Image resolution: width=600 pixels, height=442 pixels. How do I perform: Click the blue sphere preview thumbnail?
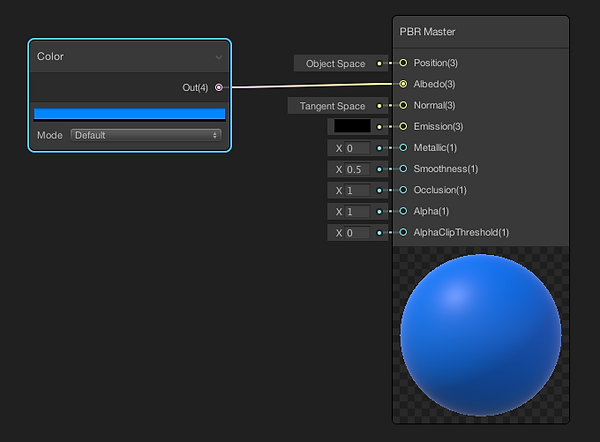coord(481,335)
